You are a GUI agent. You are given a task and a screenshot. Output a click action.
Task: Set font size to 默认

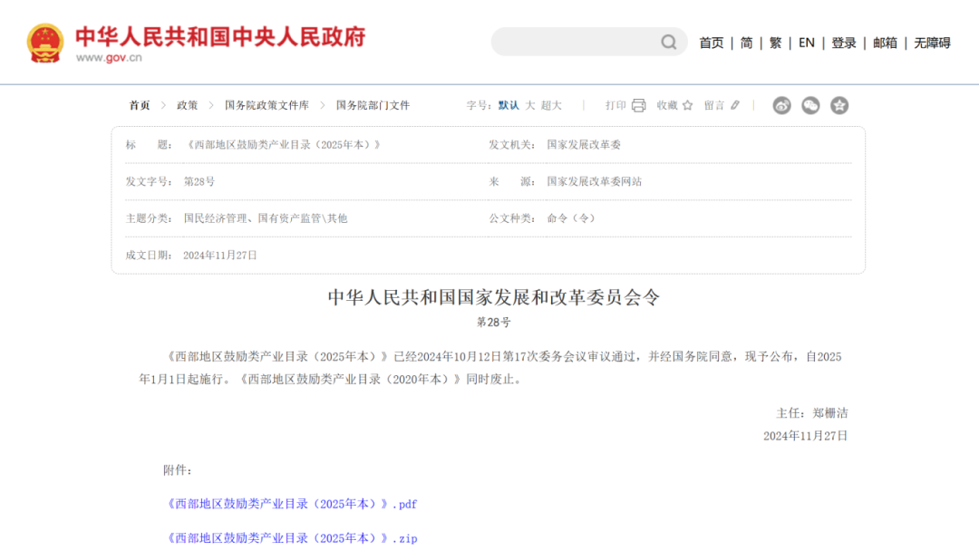509,105
